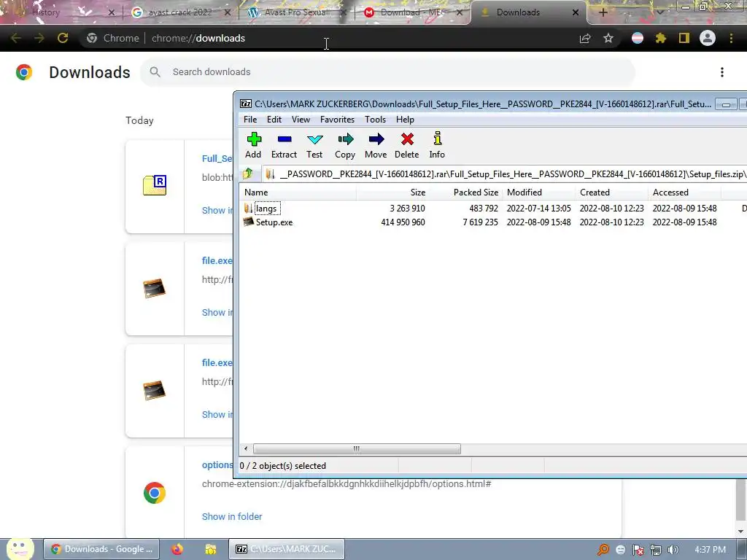747x560 pixels.
Task: Share this page icon in Chrome
Action: tap(585, 39)
